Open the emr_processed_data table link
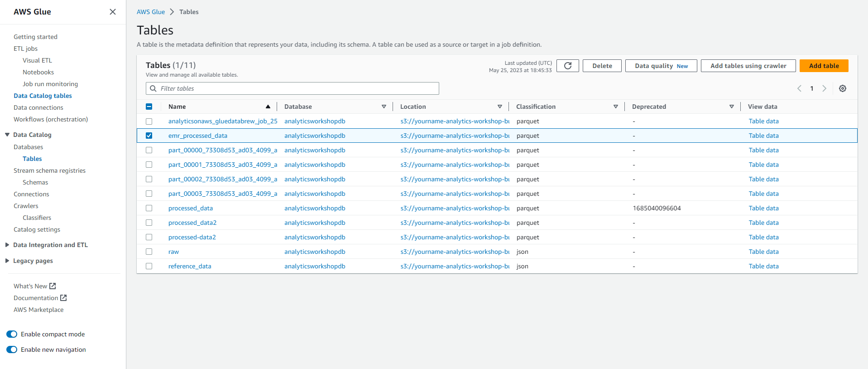 198,136
